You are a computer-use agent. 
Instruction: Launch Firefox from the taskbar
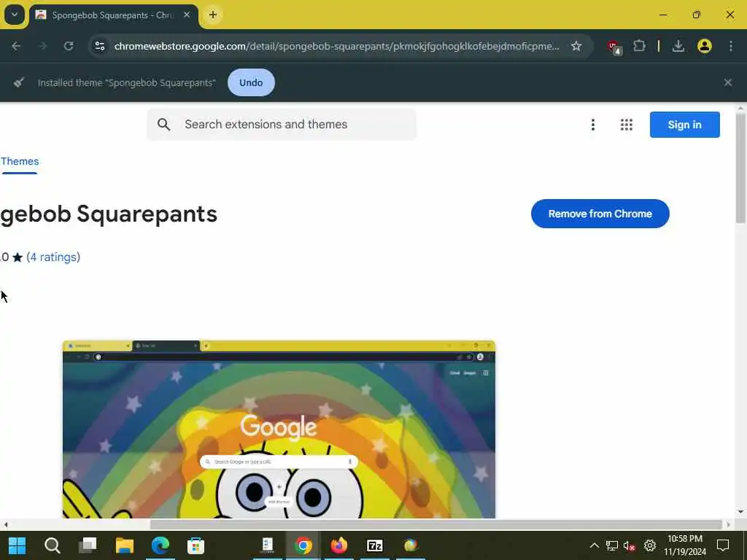[x=338, y=545]
